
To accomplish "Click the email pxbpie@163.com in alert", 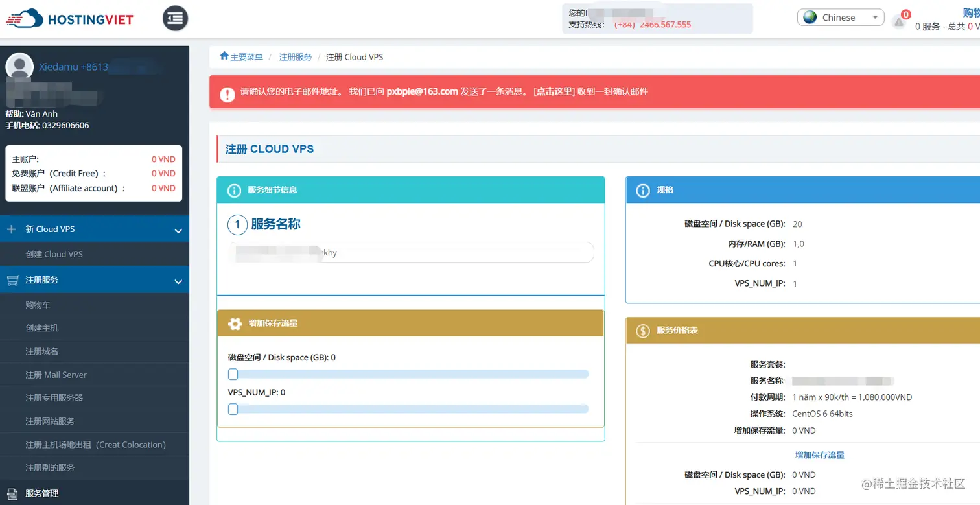I will pyautogui.click(x=423, y=91).
